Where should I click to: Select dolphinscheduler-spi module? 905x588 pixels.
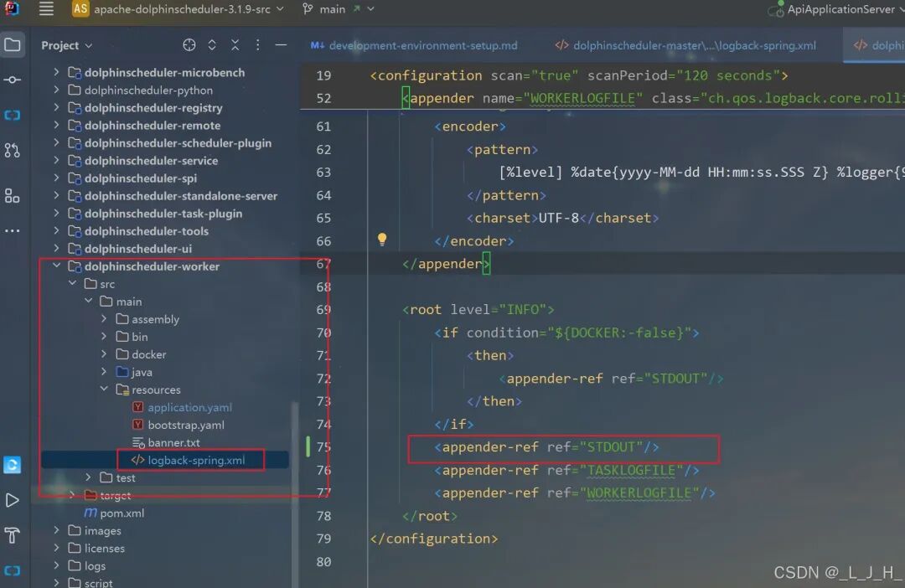[x=140, y=178]
